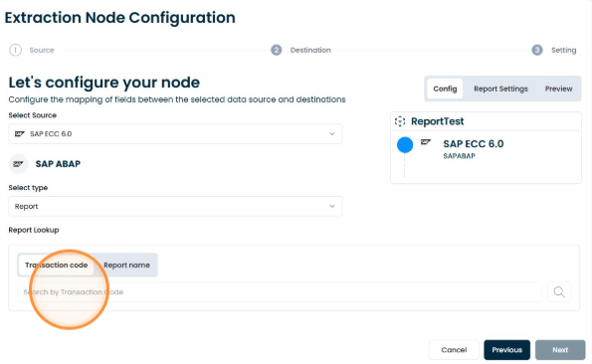Click the blue node circle in ReportTest

405,145
